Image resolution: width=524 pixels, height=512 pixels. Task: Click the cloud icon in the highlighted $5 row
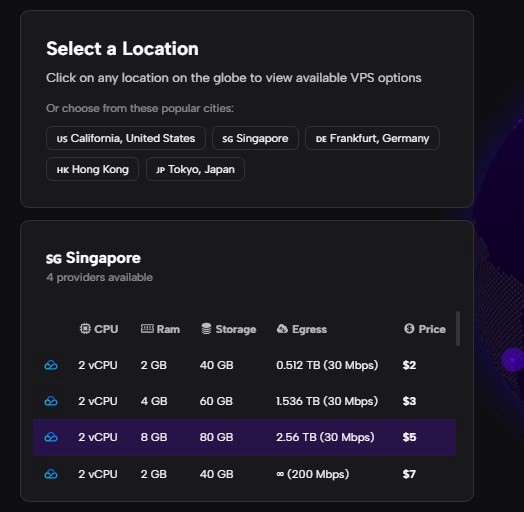point(51,437)
